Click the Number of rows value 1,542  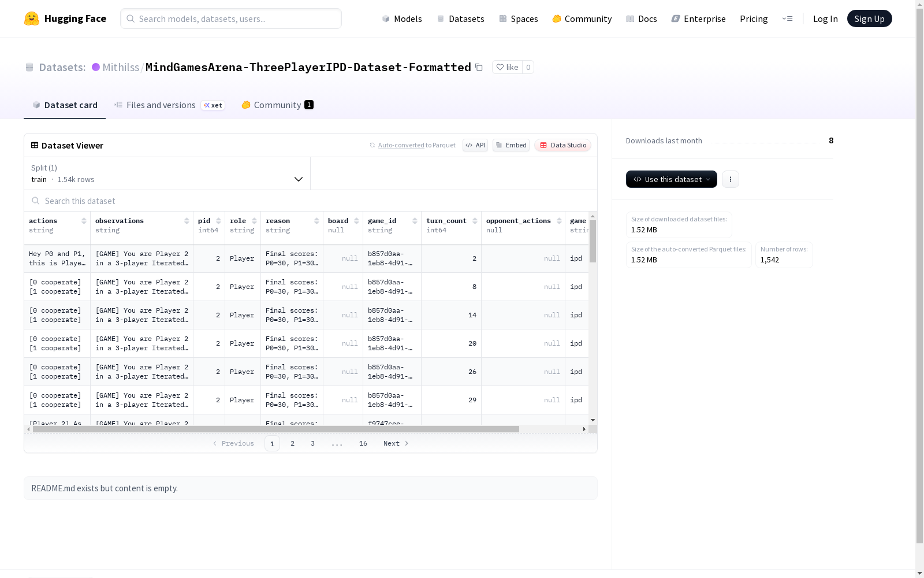coord(770,260)
